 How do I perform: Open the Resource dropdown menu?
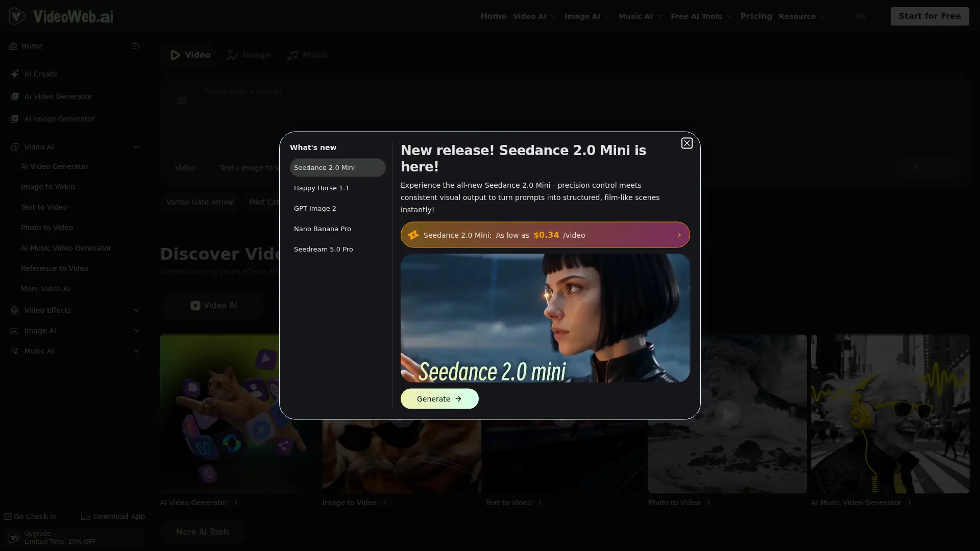tap(802, 16)
